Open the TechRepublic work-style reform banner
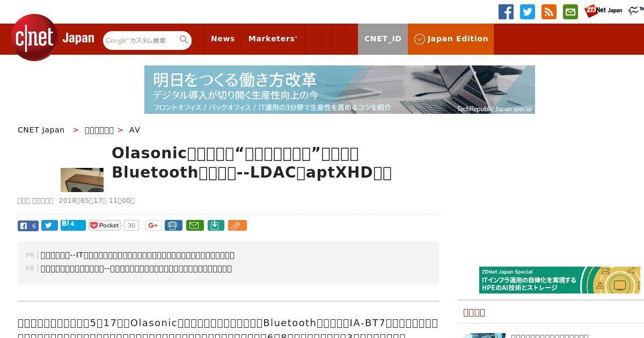644x338 pixels. click(x=340, y=90)
